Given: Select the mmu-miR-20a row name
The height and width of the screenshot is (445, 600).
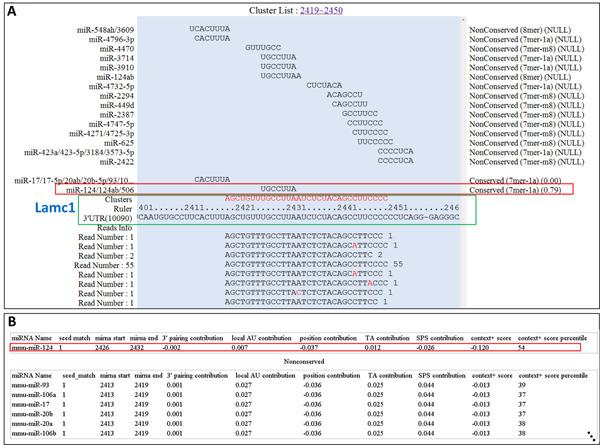Looking at the screenshot, I should point(32,424).
